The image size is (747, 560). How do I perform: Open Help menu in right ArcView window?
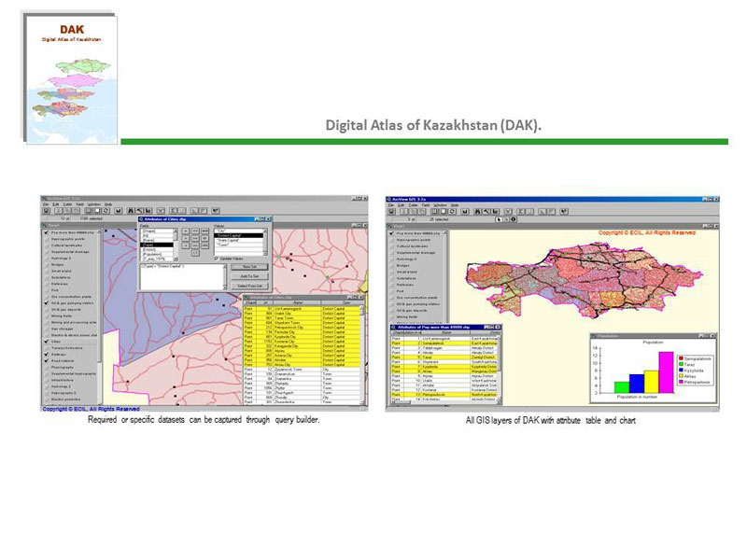(455, 205)
